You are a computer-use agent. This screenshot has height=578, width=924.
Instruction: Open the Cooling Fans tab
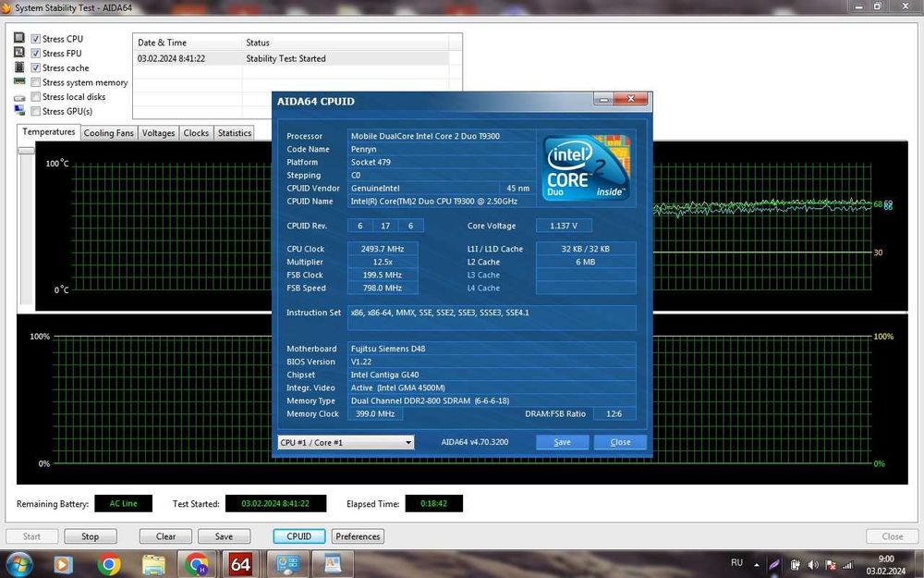[108, 133]
